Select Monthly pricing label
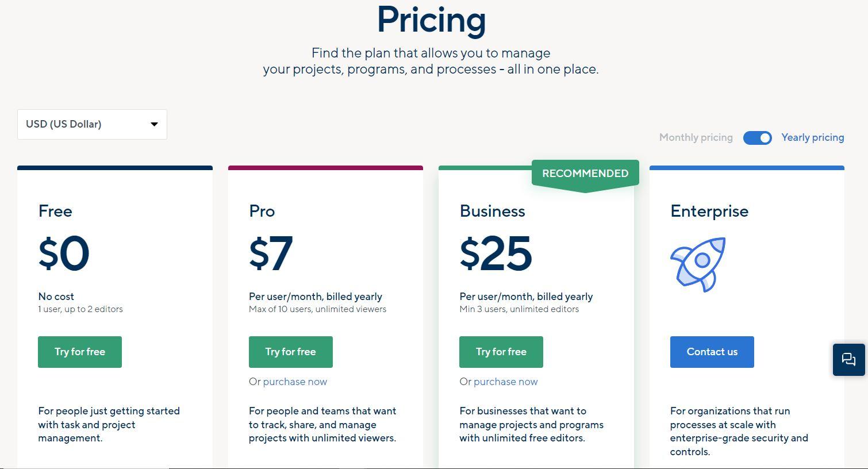This screenshot has width=868, height=469. pyautogui.click(x=696, y=137)
